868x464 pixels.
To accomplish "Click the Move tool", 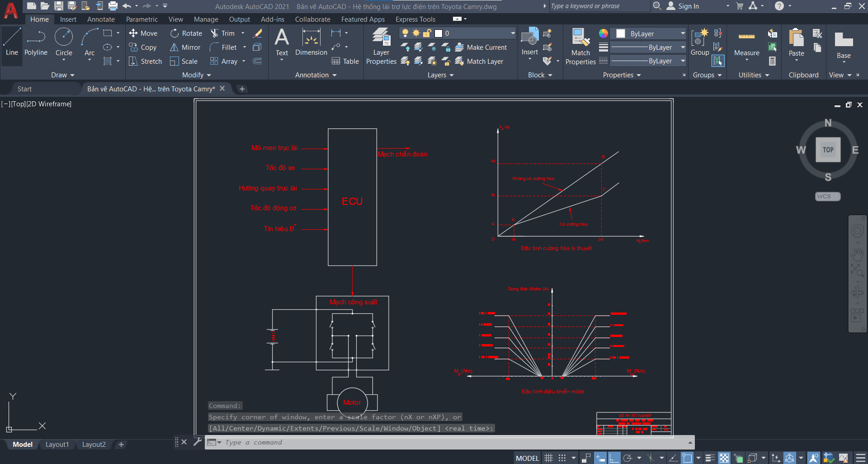I will point(143,33).
